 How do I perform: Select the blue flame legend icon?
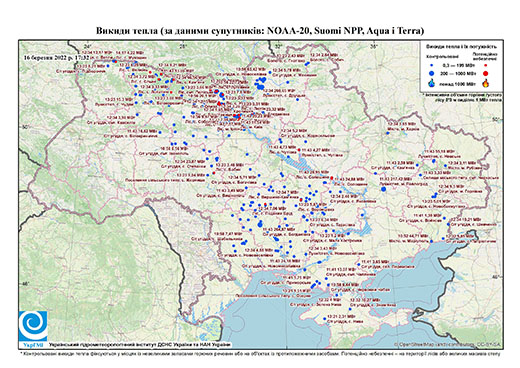point(432,83)
